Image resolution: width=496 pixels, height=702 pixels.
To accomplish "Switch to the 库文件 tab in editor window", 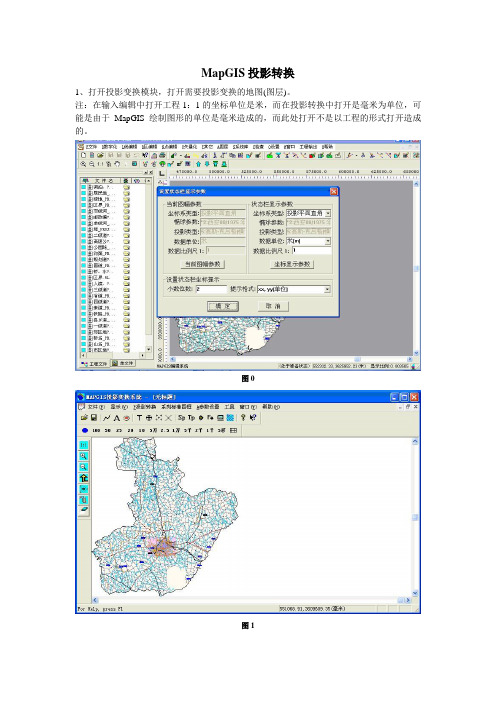I will pyautogui.click(x=123, y=363).
